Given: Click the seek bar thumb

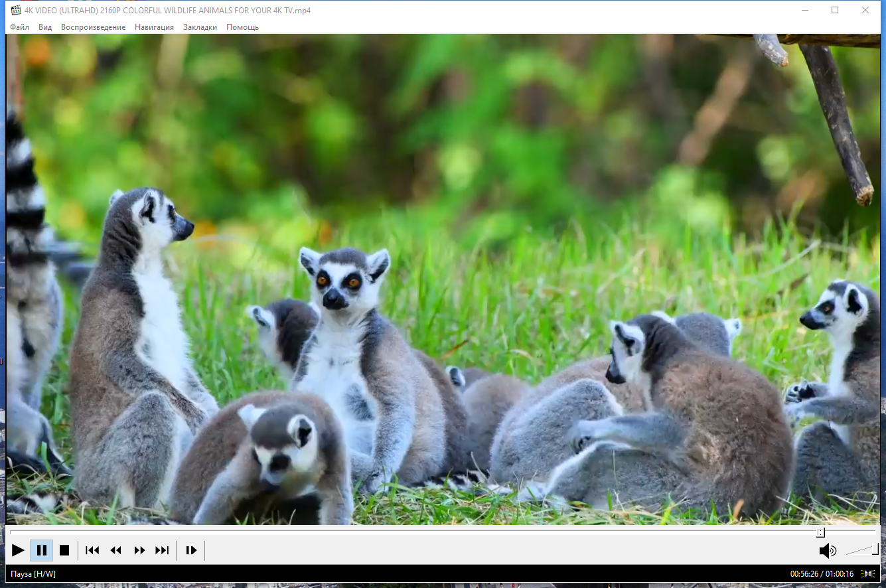Looking at the screenshot, I should click(x=821, y=532).
